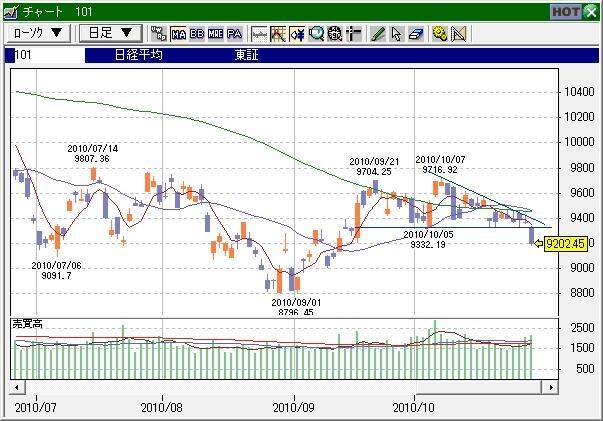Click the crosshair chart icon

point(278,33)
